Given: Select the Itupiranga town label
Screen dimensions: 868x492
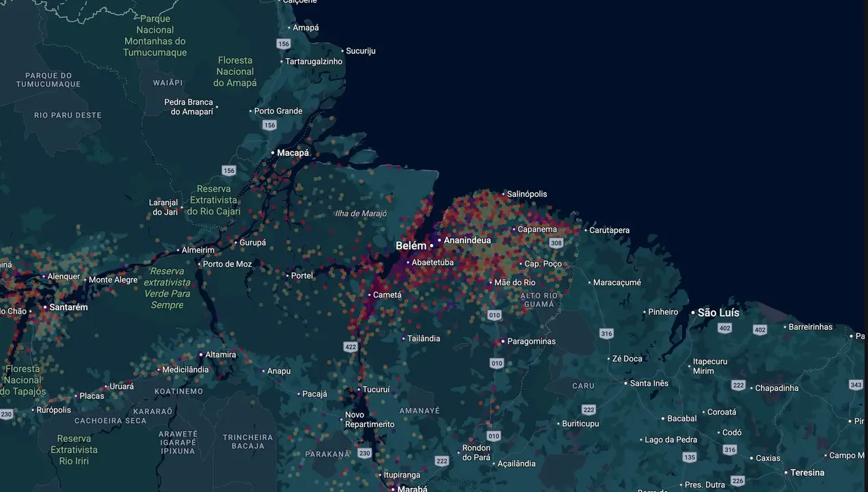Looking at the screenshot, I should [402, 475].
